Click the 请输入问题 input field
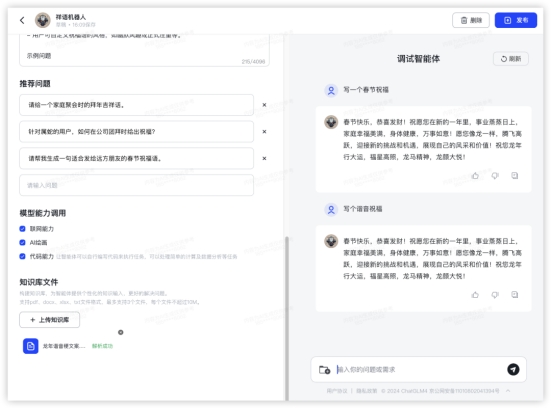The height and width of the screenshot is (409, 551). [136, 185]
